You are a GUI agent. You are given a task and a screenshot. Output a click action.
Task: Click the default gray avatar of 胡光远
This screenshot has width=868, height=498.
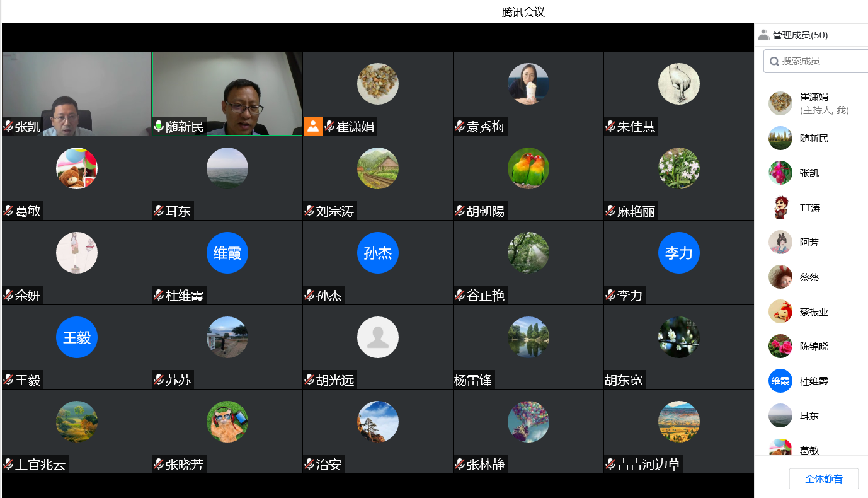(377, 337)
